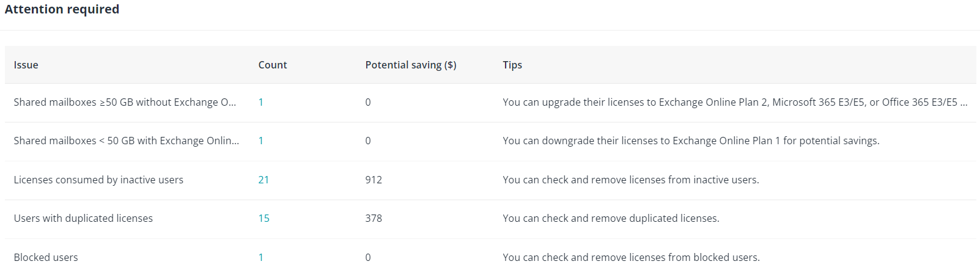This screenshot has width=980, height=275.
Task: Click the 378 potential saving value
Action: click(374, 218)
